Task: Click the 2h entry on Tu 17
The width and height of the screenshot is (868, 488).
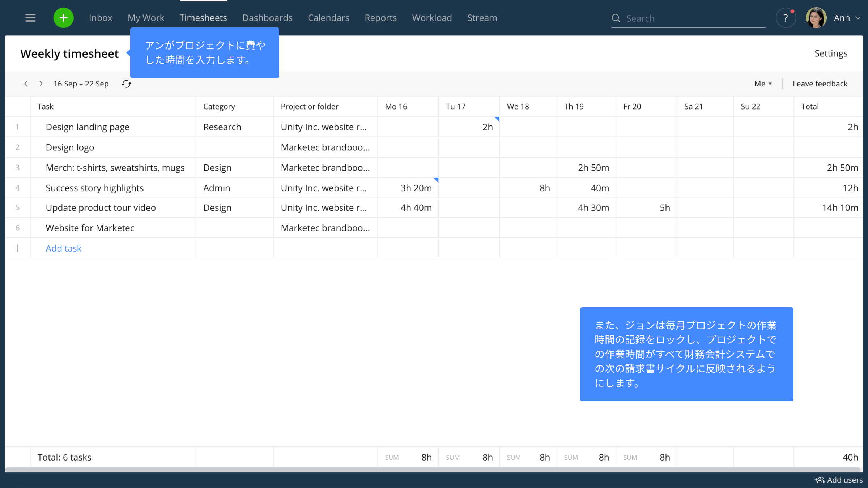Action: 488,127
